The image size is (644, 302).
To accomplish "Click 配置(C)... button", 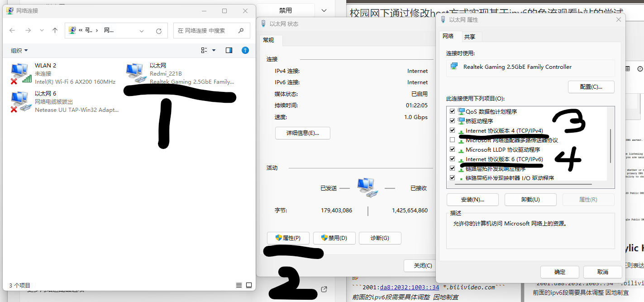I will click(x=591, y=86).
